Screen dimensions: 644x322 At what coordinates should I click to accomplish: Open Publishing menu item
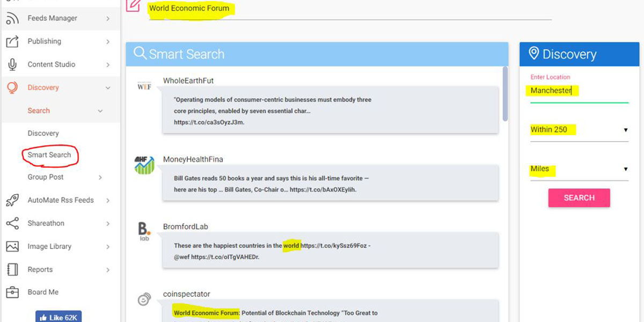click(x=45, y=41)
